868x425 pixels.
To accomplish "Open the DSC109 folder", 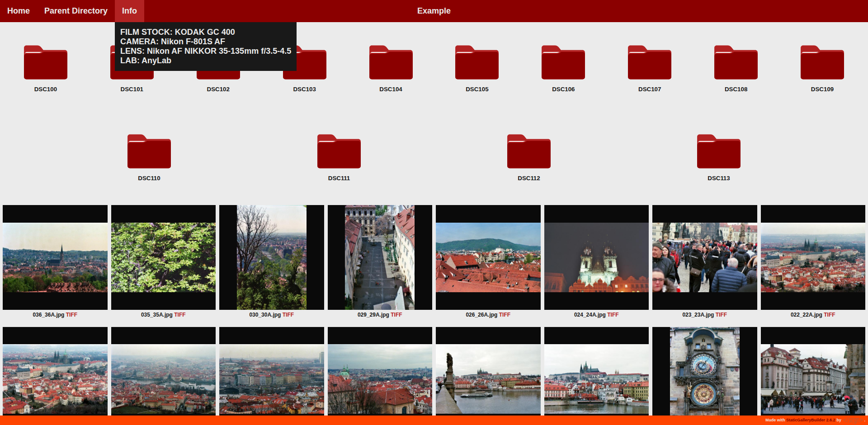I will pyautogui.click(x=822, y=63).
